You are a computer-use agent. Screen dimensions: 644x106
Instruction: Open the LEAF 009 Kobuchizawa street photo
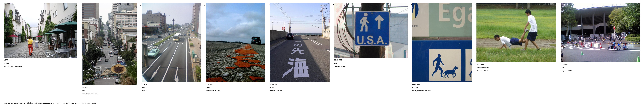click(x=40, y=30)
